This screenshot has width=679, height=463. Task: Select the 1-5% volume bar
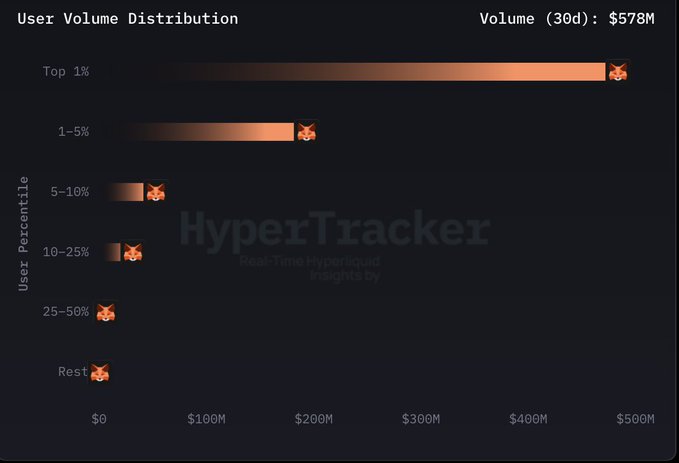[x=197, y=132]
